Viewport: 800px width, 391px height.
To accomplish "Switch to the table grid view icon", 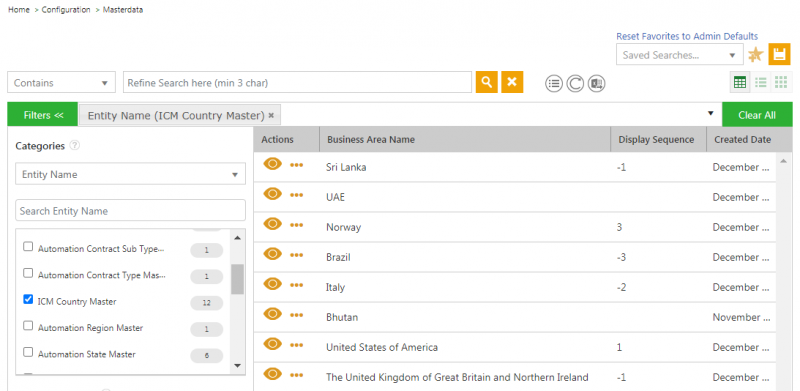I will (740, 82).
